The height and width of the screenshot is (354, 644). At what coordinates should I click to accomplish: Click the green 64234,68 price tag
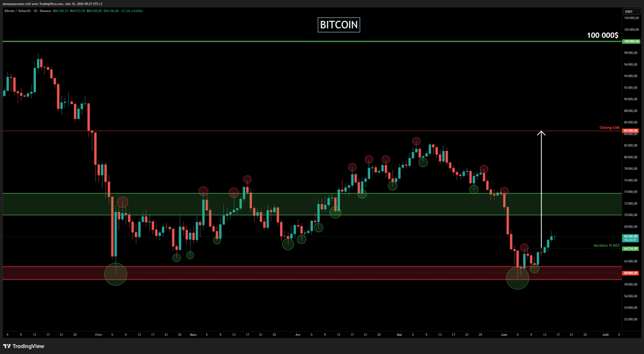(x=631, y=248)
